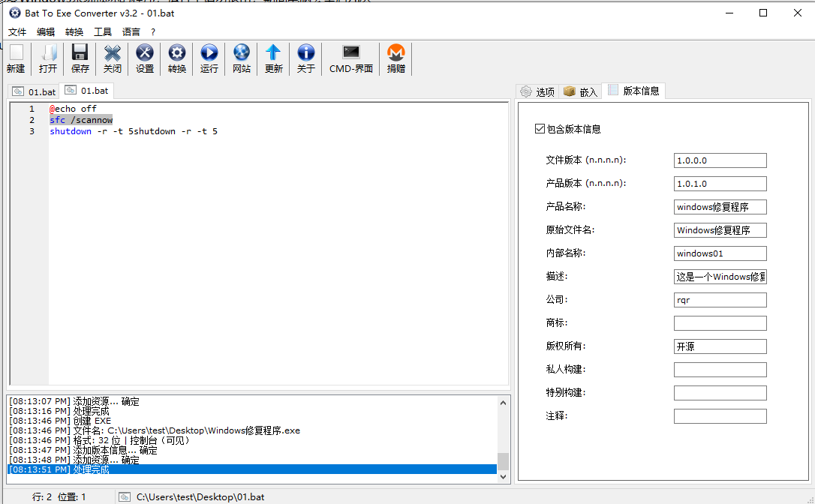The width and height of the screenshot is (815, 504).
Task: Click the '@echo off' line in the editor
Action: (73, 109)
